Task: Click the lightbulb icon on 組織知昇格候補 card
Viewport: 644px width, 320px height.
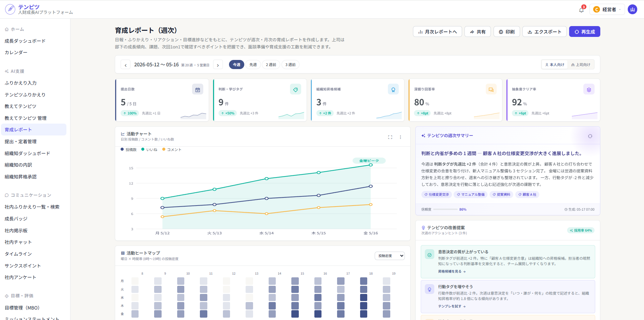Action: coord(393,89)
